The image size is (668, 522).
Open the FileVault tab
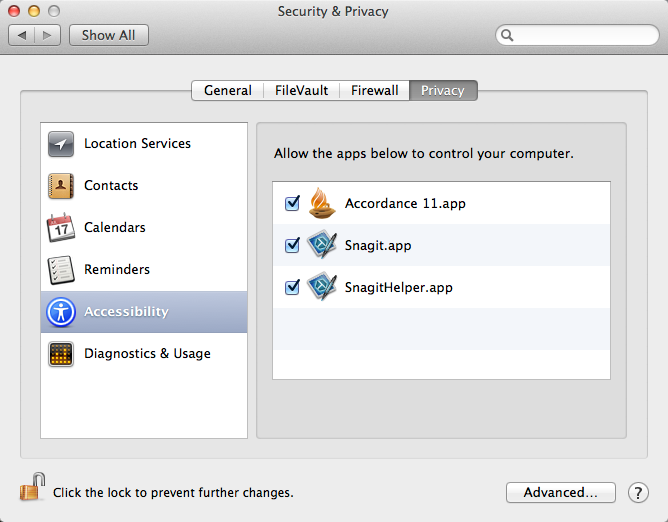(x=301, y=90)
